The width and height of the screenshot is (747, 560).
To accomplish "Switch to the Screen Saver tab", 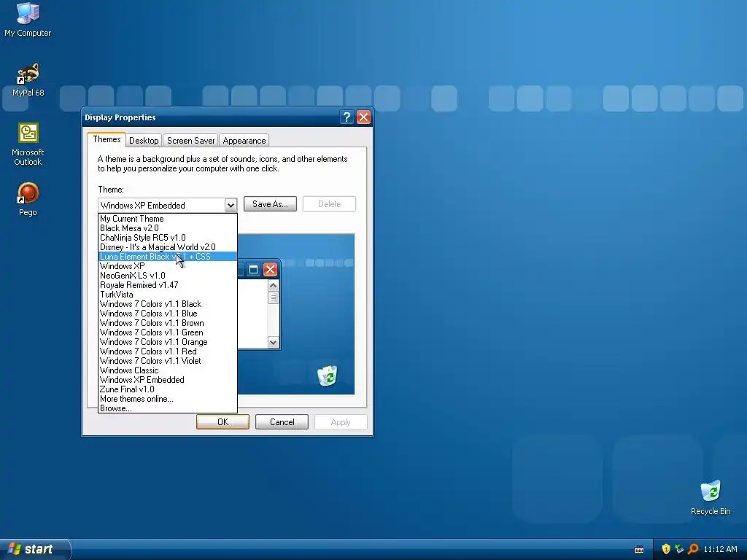I will click(x=190, y=141).
